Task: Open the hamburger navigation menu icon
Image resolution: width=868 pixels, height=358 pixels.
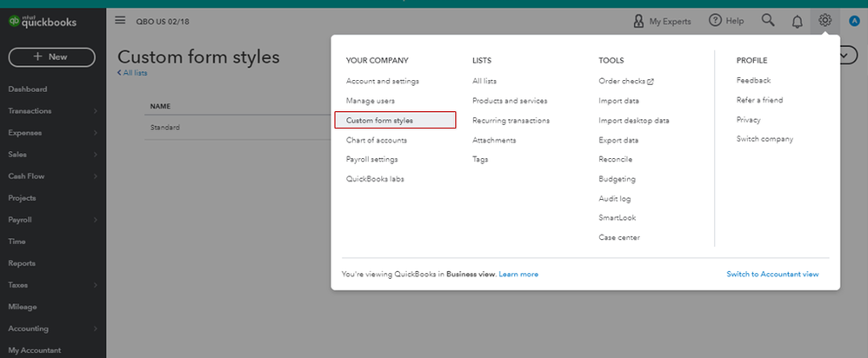Action: [x=120, y=21]
